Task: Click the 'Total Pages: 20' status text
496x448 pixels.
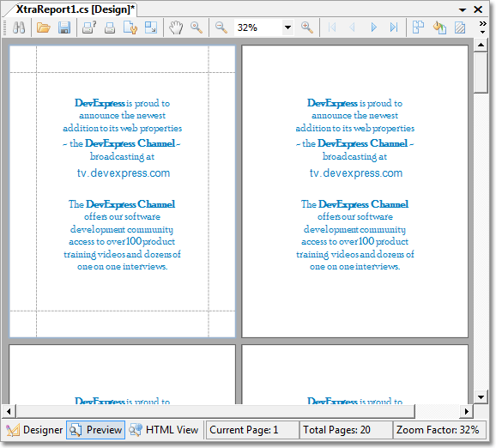Action: coord(336,430)
